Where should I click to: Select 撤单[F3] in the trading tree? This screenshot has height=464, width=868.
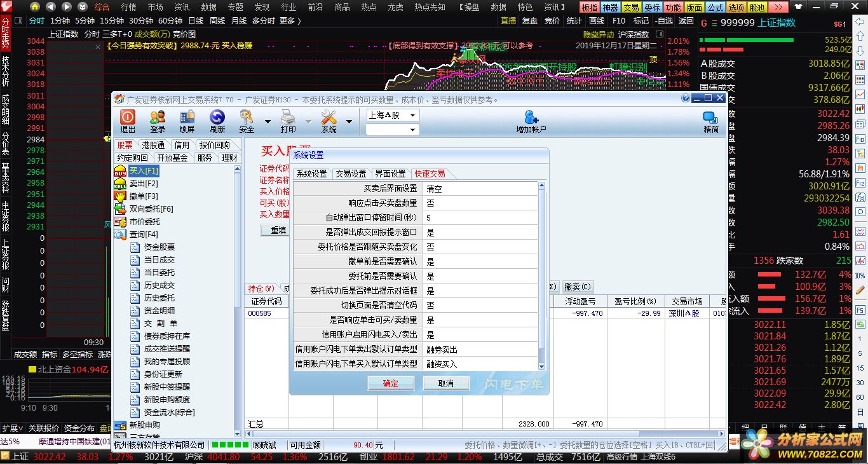(144, 196)
